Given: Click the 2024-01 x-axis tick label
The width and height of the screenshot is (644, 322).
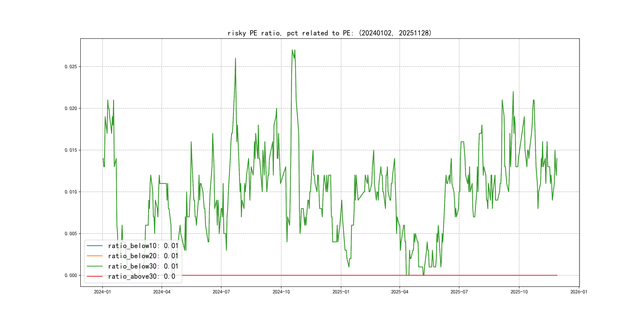Looking at the screenshot, I should [x=102, y=292].
